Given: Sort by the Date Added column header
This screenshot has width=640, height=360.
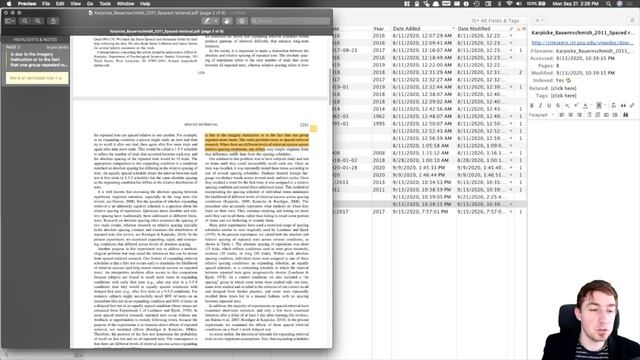Looking at the screenshot, I should click(423, 29).
